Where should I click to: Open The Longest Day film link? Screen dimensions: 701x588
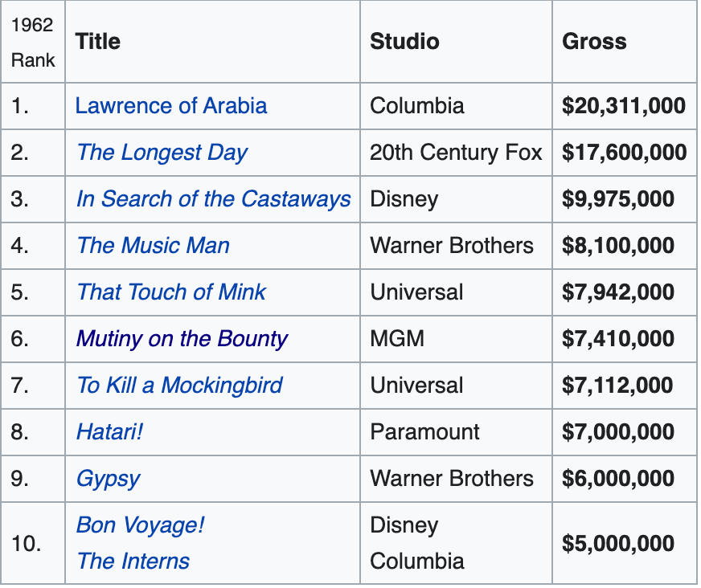162,153
